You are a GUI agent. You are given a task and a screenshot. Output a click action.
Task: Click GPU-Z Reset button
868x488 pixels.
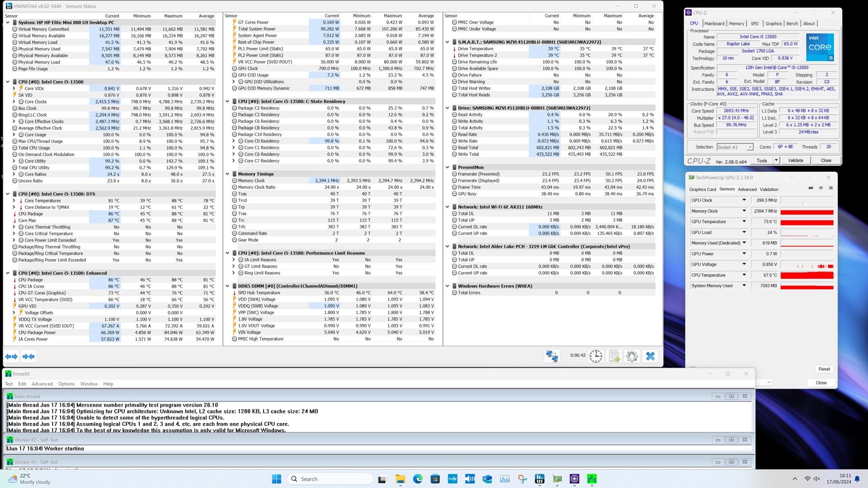pos(824,369)
